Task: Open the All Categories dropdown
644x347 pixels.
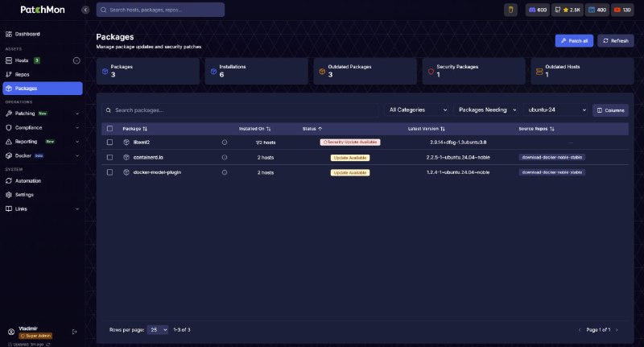Action: tap(418, 109)
